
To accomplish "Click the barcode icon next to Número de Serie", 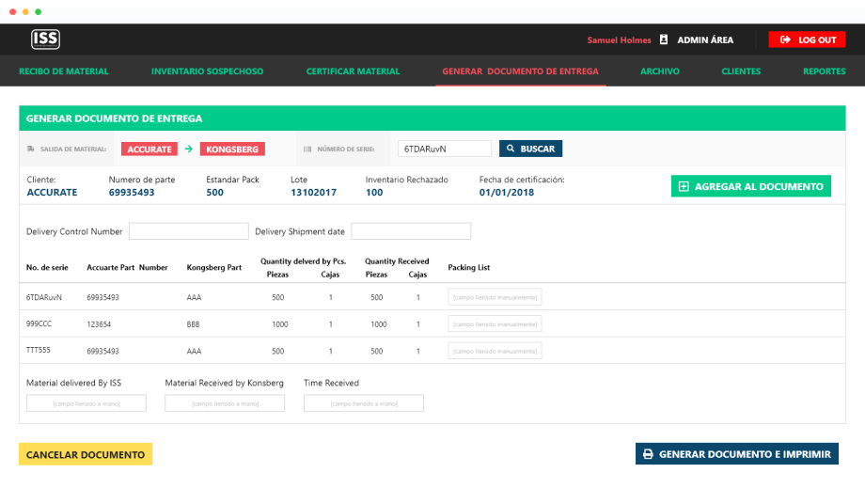I will click(307, 149).
